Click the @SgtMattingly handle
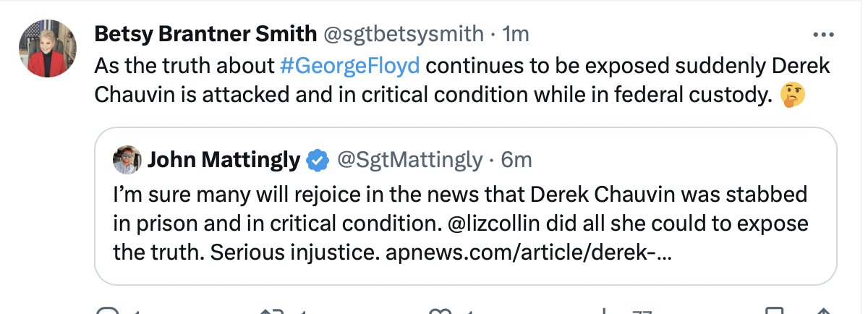868x314 pixels. coord(409,160)
